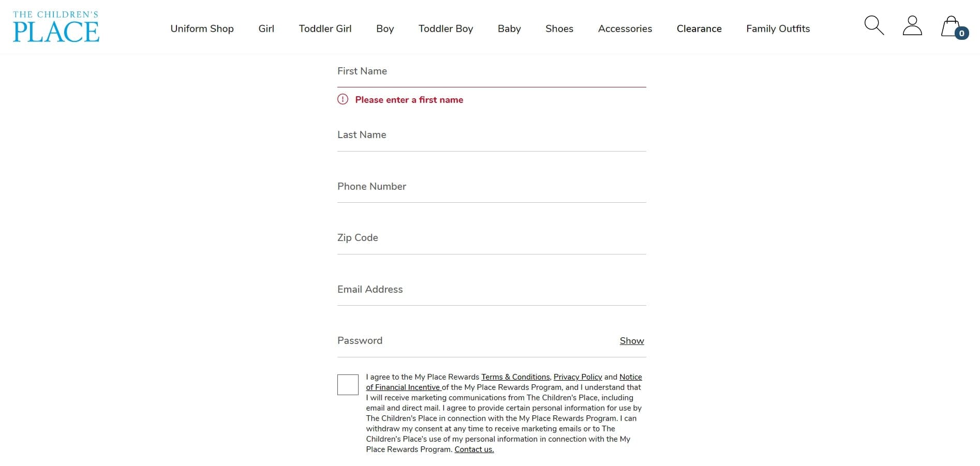Screen dimensions: 980x466
Task: Open the Clearance menu
Action: coord(699,28)
